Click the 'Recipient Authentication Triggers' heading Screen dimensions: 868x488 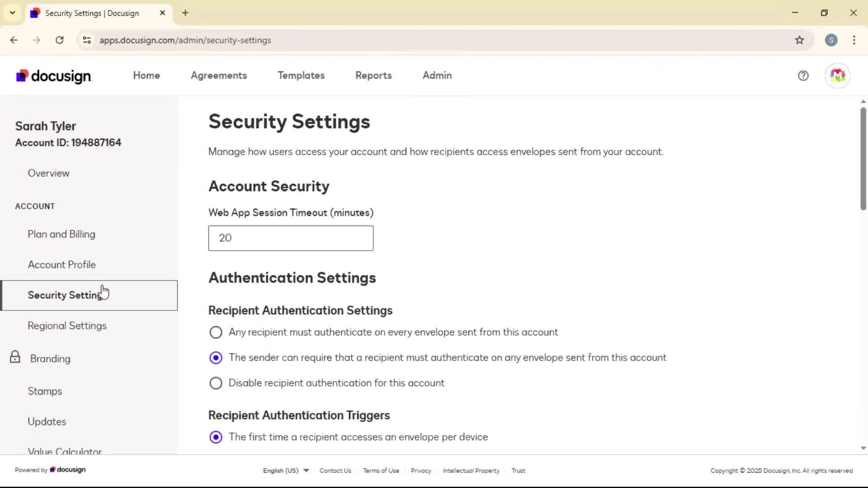tap(299, 415)
